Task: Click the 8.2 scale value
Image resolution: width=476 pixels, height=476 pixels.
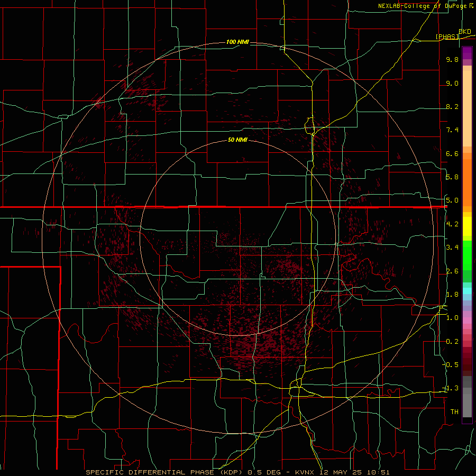Action: click(452, 106)
